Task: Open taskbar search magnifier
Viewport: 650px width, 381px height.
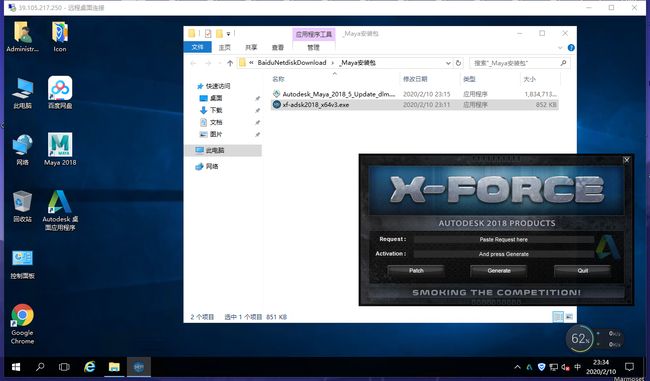Action: click(x=40, y=367)
